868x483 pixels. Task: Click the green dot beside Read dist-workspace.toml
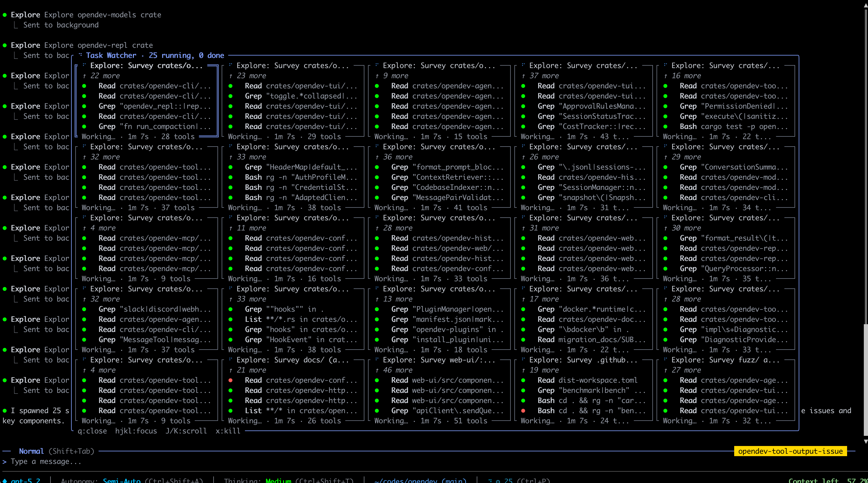[x=523, y=380]
